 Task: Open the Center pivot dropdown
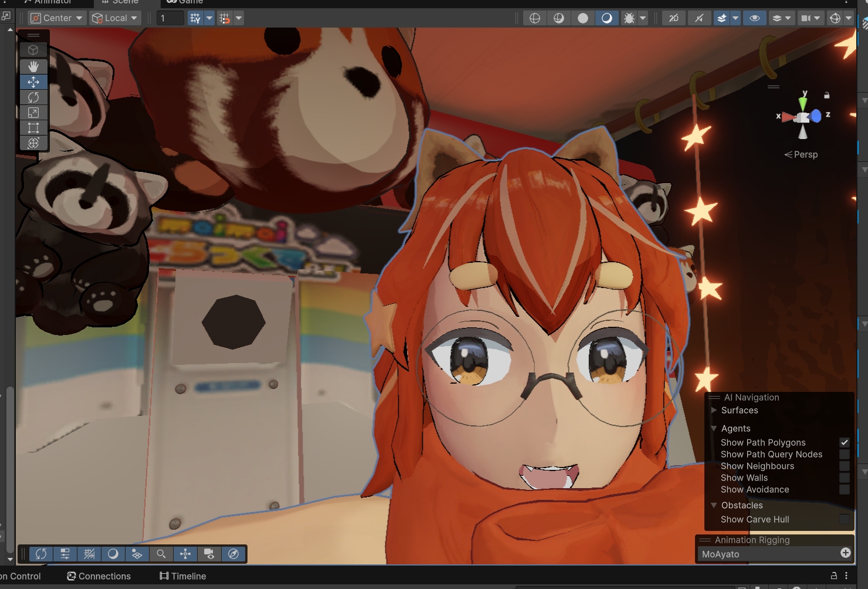pyautogui.click(x=57, y=18)
